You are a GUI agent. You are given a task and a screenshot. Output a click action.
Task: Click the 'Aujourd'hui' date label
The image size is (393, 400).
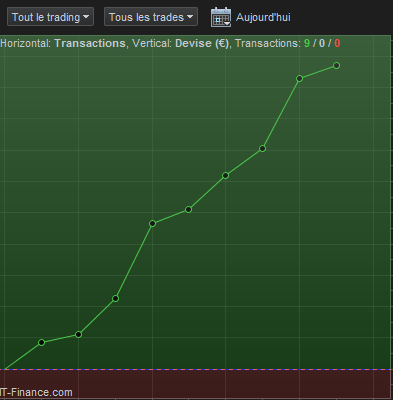tap(263, 17)
